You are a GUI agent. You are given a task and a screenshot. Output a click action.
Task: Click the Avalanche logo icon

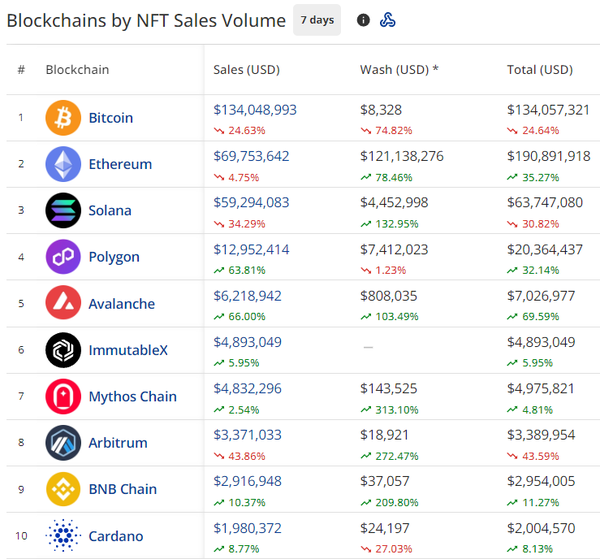coord(63,303)
